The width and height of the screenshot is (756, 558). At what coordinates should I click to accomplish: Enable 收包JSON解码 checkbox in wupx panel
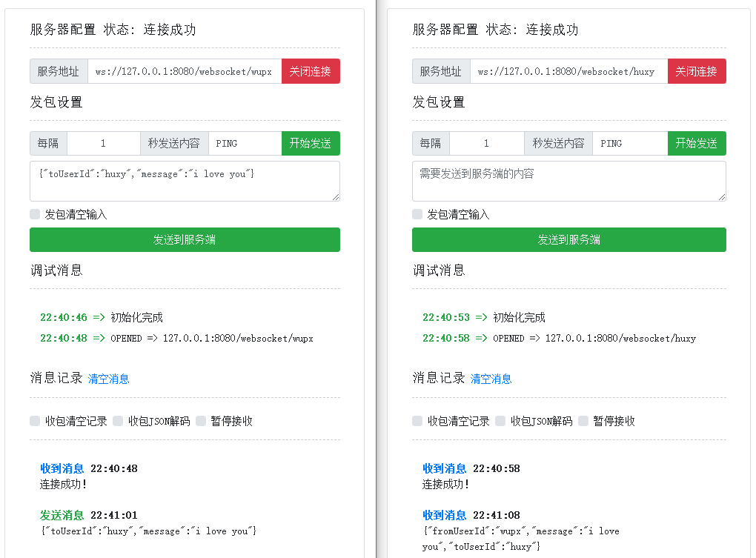point(118,421)
